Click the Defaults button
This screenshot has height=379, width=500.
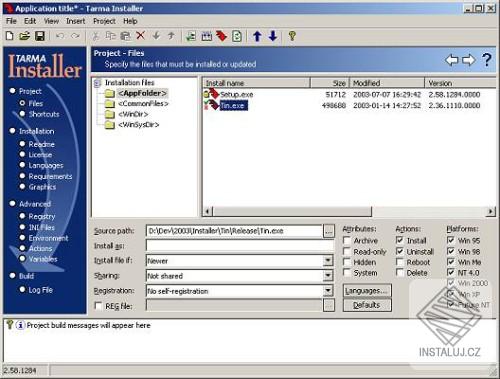pyautogui.click(x=367, y=305)
